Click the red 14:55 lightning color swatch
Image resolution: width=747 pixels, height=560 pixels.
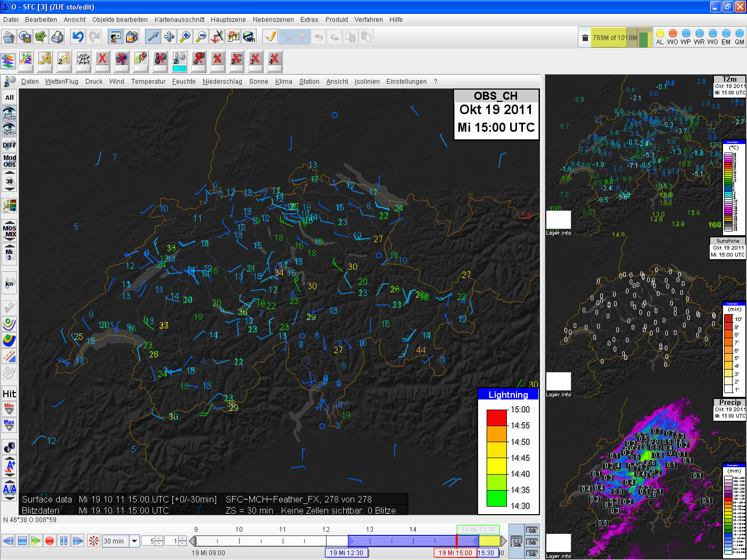pos(496,418)
